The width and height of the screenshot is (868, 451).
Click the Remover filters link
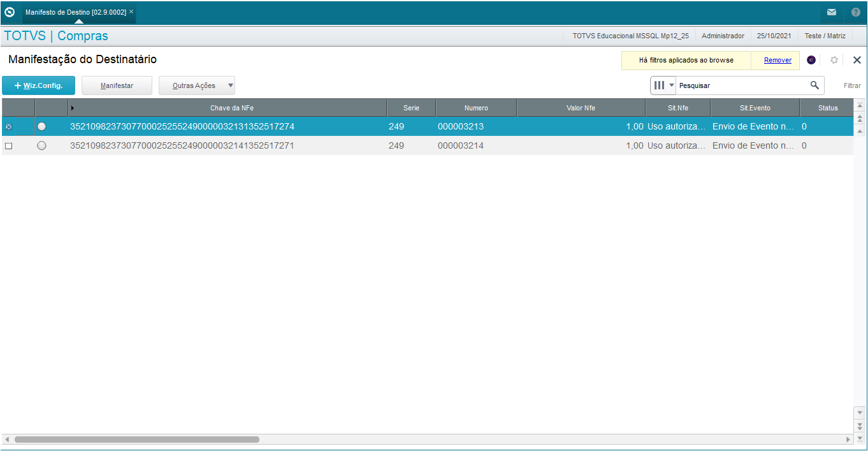pyautogui.click(x=778, y=60)
